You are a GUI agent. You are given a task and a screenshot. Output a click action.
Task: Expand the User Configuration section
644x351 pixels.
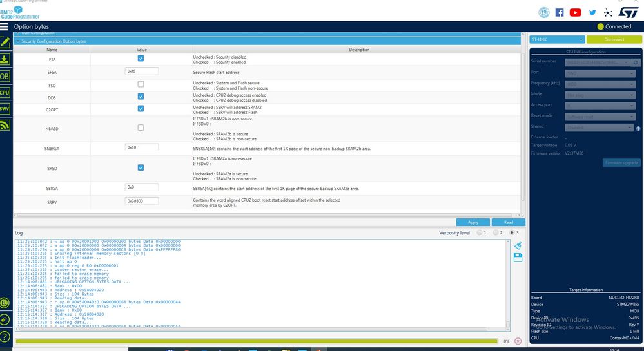click(x=267, y=33)
